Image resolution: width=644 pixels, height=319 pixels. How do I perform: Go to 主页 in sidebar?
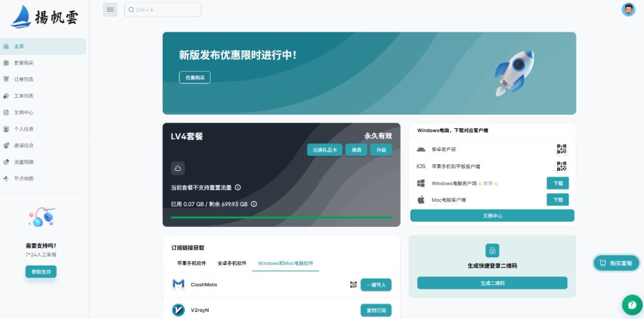tap(43, 46)
